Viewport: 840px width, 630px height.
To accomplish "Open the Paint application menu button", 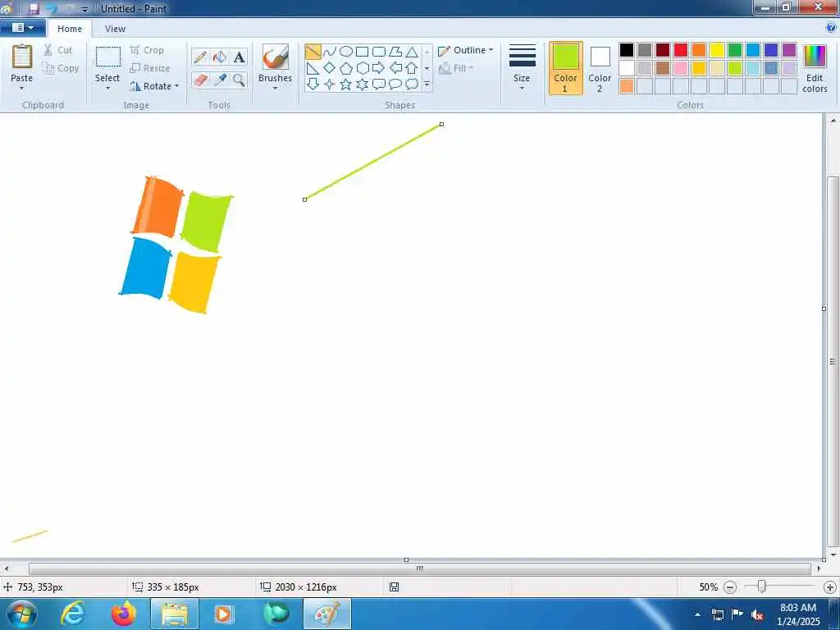I will click(x=22, y=27).
